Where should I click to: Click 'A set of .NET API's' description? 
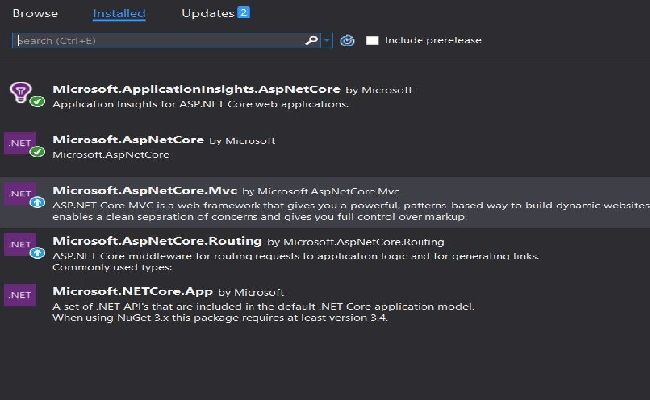(x=263, y=312)
